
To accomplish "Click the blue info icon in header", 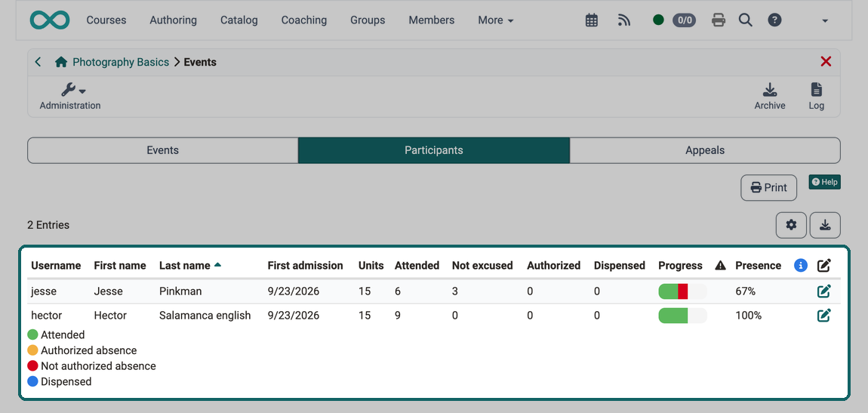I will (x=801, y=266).
